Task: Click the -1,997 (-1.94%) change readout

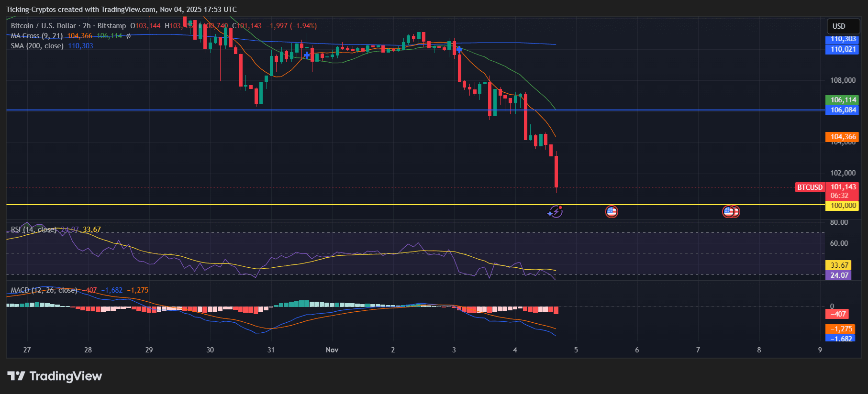Action: pyautogui.click(x=291, y=26)
